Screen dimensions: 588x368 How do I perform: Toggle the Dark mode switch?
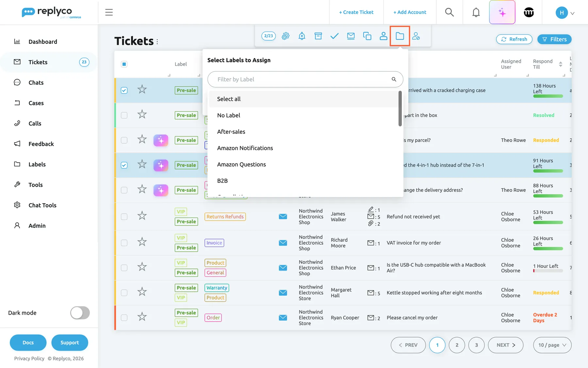[x=80, y=313]
